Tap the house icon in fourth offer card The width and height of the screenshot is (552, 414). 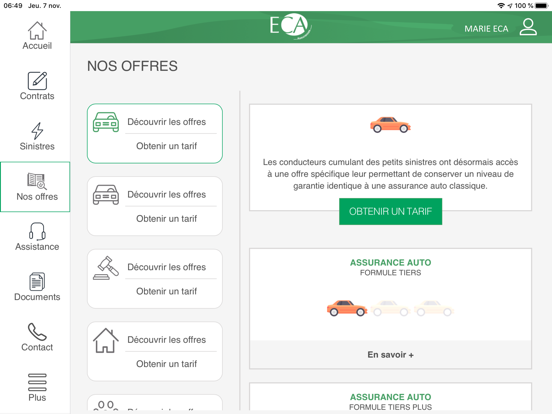click(106, 340)
